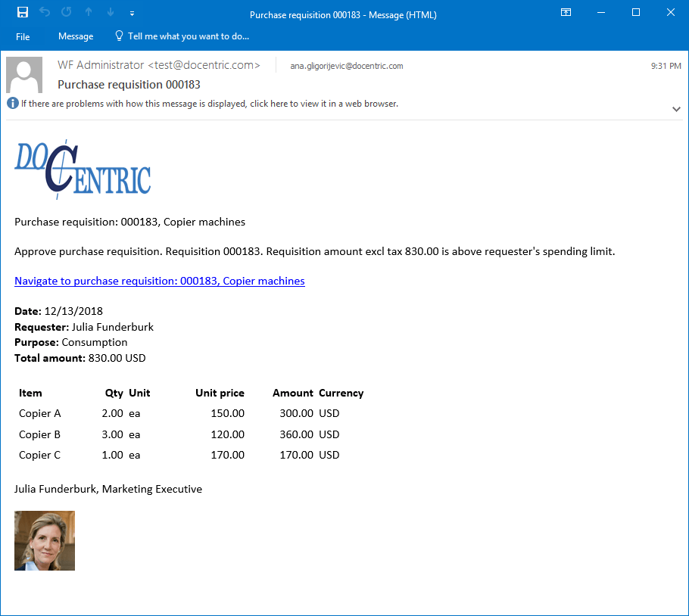Click the Approve purchase requisition paragraph

click(x=315, y=251)
